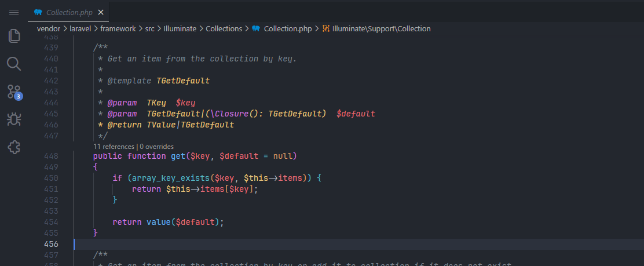Open the Extensions view
The height and width of the screenshot is (266, 644).
tap(14, 147)
